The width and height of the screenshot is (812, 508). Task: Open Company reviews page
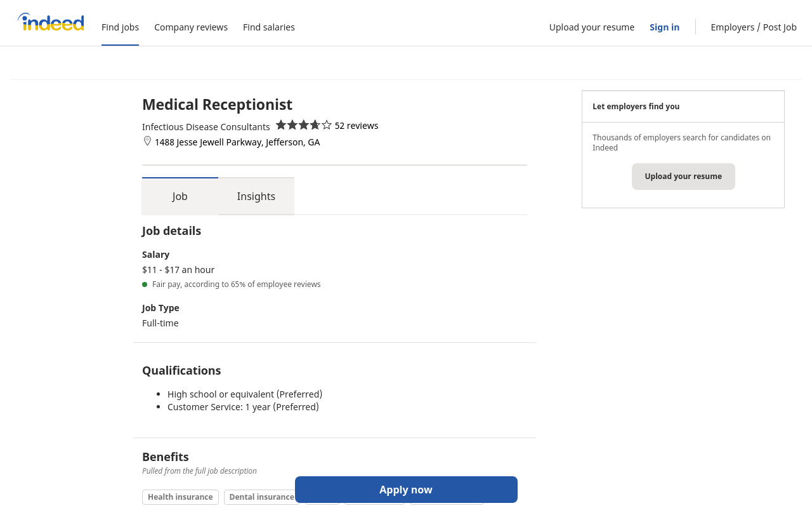pos(191,27)
